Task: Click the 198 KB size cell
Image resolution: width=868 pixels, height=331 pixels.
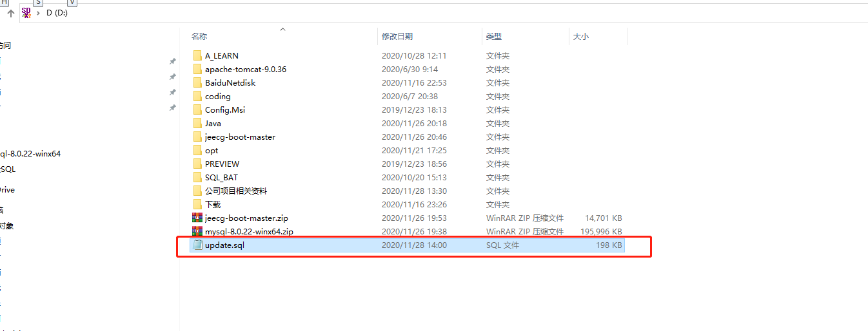Action: (x=609, y=245)
